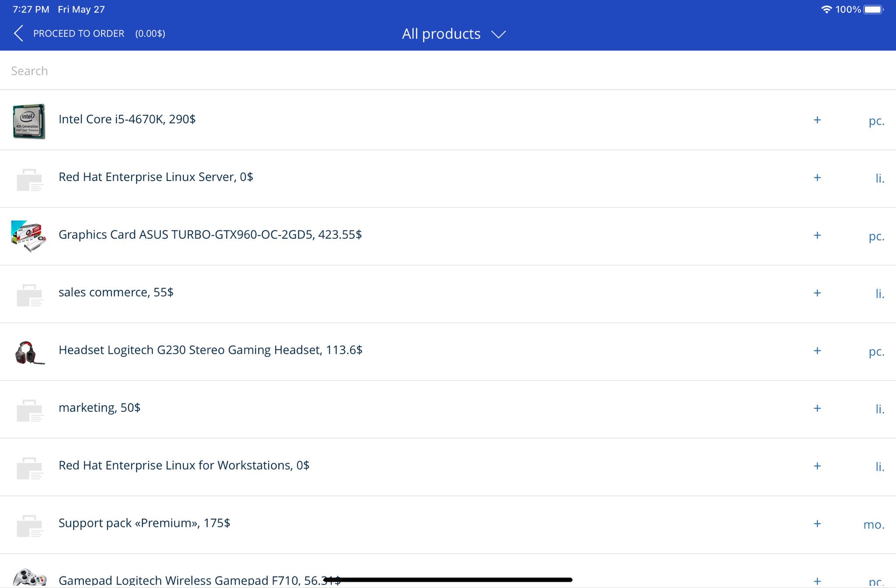Tap 'pc.' unit for Intel Core i5
The height and width of the screenshot is (588, 896).
[x=876, y=121]
